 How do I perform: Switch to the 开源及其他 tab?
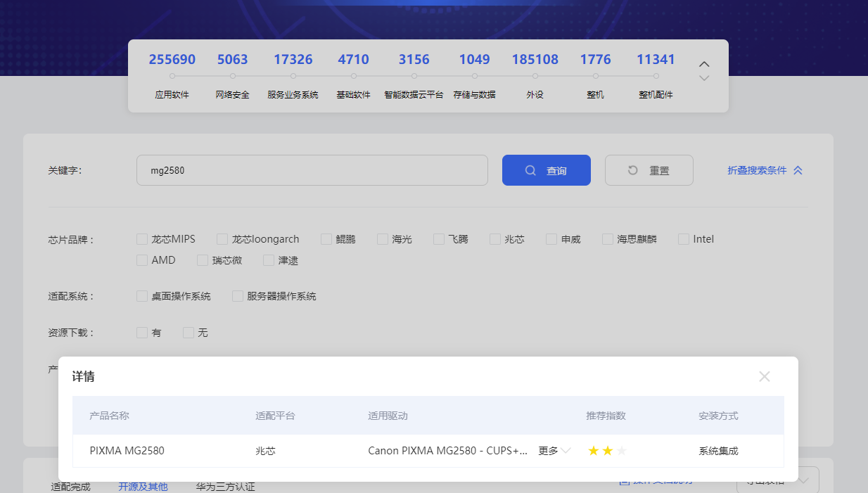click(x=143, y=487)
